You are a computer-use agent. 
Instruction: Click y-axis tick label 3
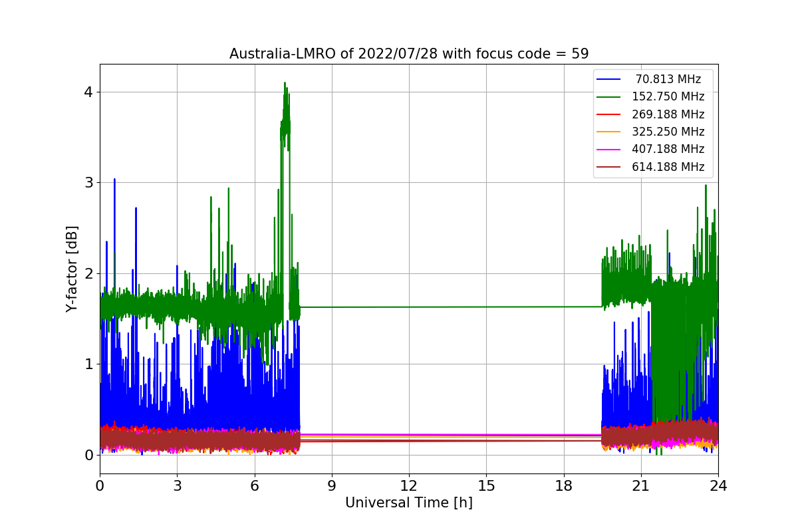pyautogui.click(x=88, y=182)
